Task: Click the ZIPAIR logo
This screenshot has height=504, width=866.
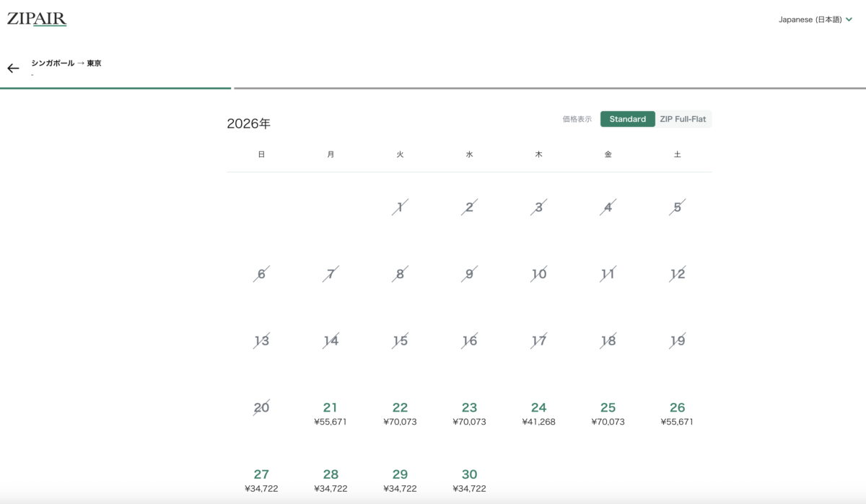Action: [37, 19]
